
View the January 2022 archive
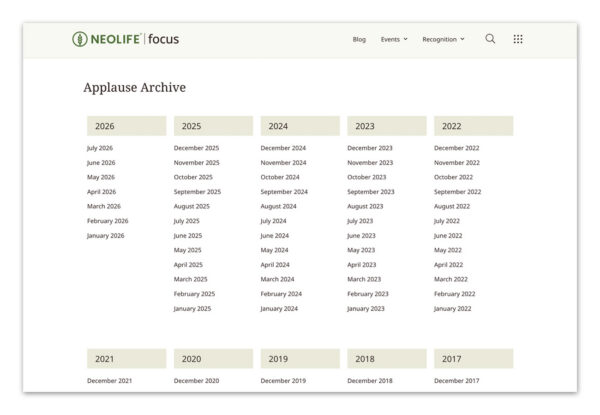tap(452, 308)
